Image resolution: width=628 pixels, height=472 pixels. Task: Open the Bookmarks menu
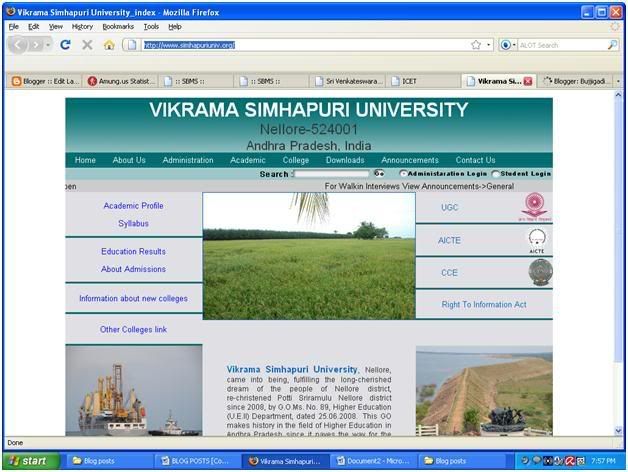[118, 27]
